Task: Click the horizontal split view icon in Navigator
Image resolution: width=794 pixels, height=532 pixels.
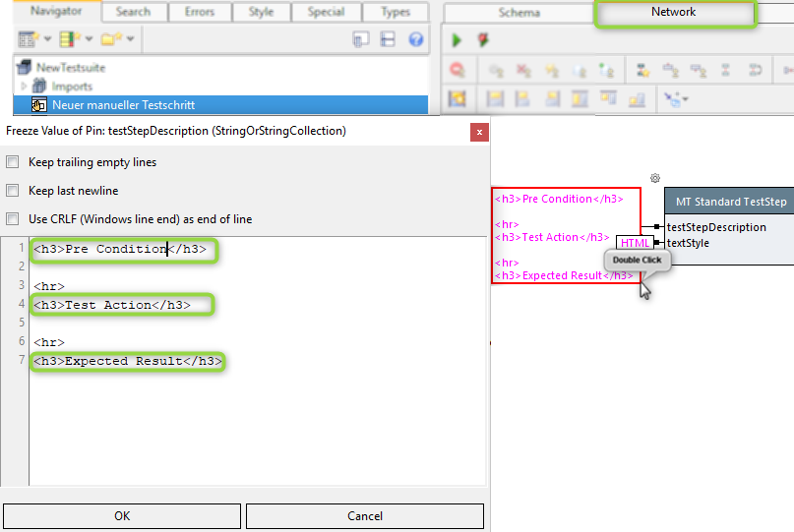Action: 389,39
